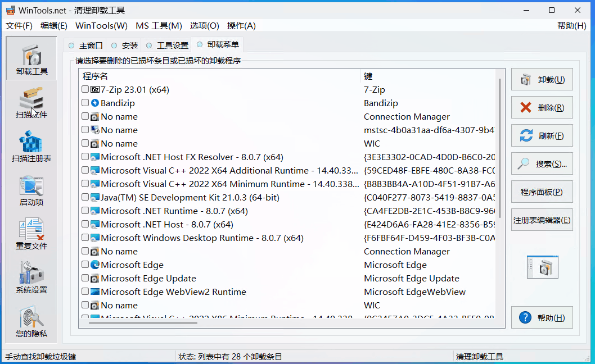Screen dimensions: 595x364
Task: Click the Microsoft Edge WebView2 Runtime icon
Action: [x=95, y=292]
